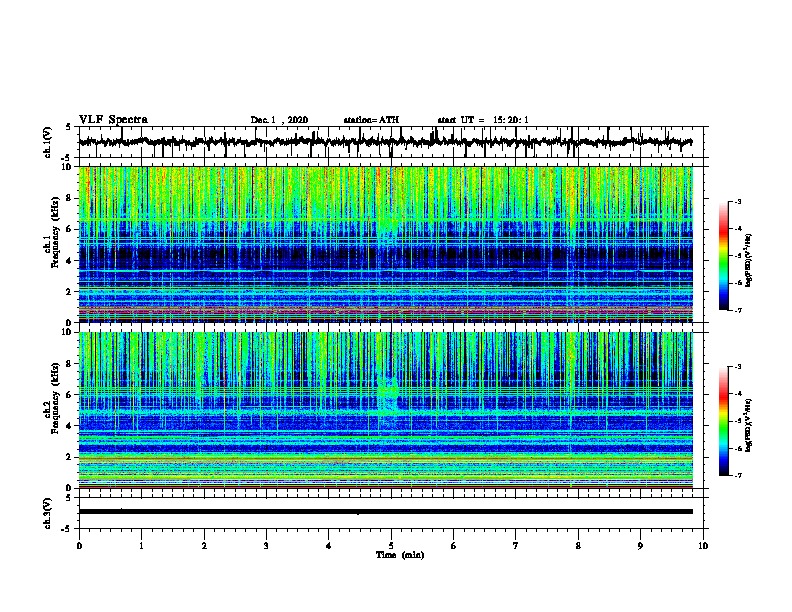Click the last time tick label "10"
The width and height of the screenshot is (792, 612).
click(703, 546)
